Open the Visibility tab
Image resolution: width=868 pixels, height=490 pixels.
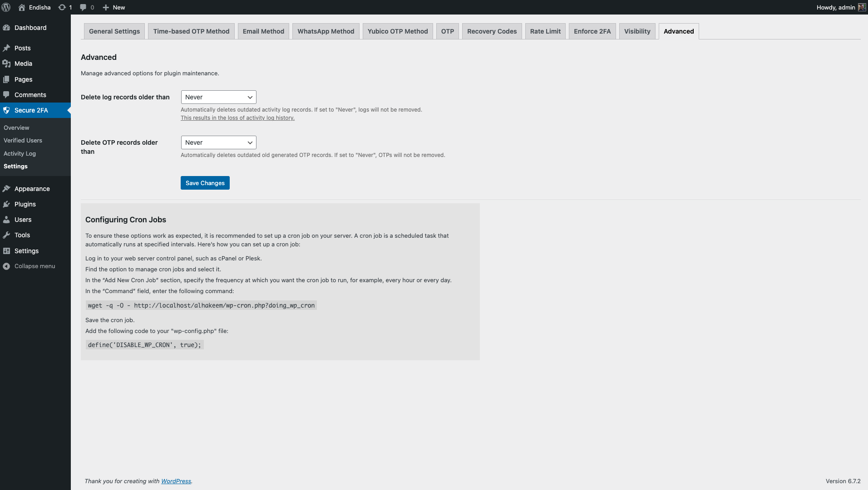[x=637, y=31]
